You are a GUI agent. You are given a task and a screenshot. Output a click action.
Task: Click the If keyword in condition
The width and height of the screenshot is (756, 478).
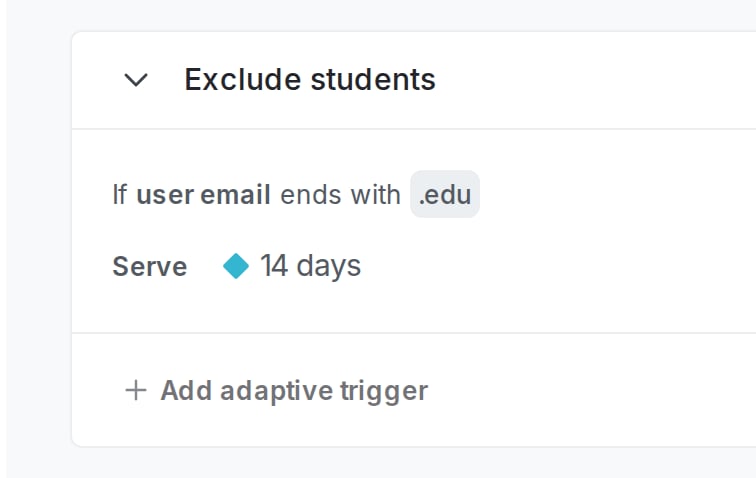click(120, 195)
